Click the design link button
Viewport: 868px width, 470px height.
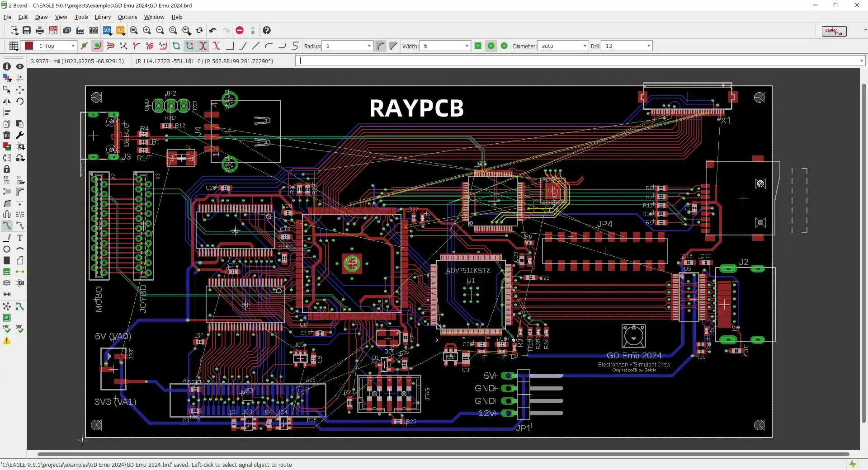[x=834, y=31]
